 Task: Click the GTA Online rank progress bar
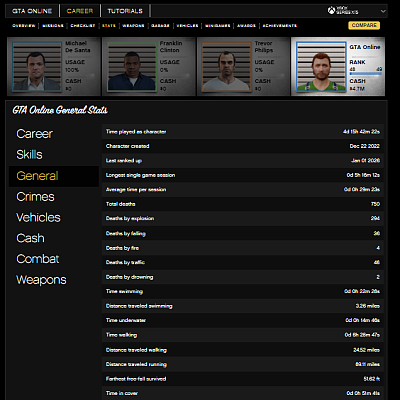click(x=365, y=74)
